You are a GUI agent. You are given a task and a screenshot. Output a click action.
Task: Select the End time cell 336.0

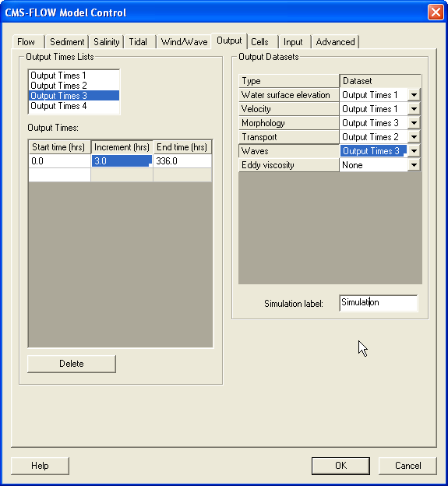pos(182,161)
